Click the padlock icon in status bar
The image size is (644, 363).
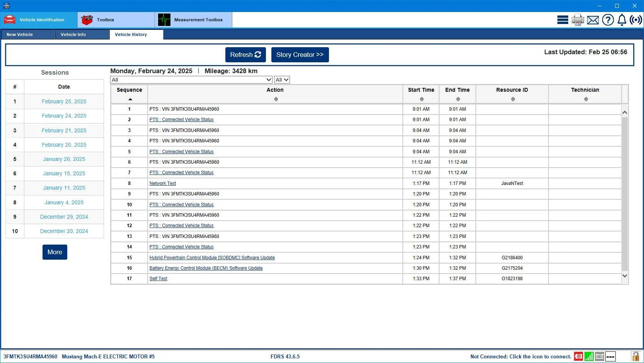point(635,356)
